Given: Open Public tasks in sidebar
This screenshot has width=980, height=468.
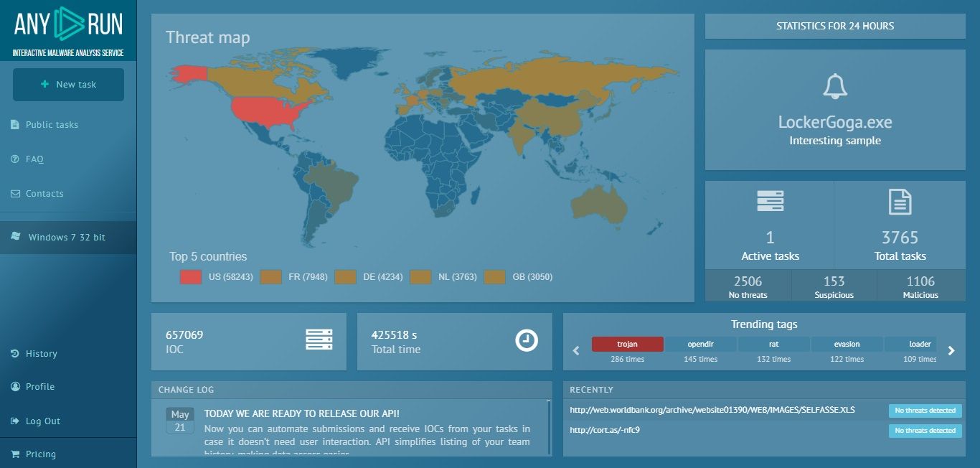Looking at the screenshot, I should click(52, 125).
